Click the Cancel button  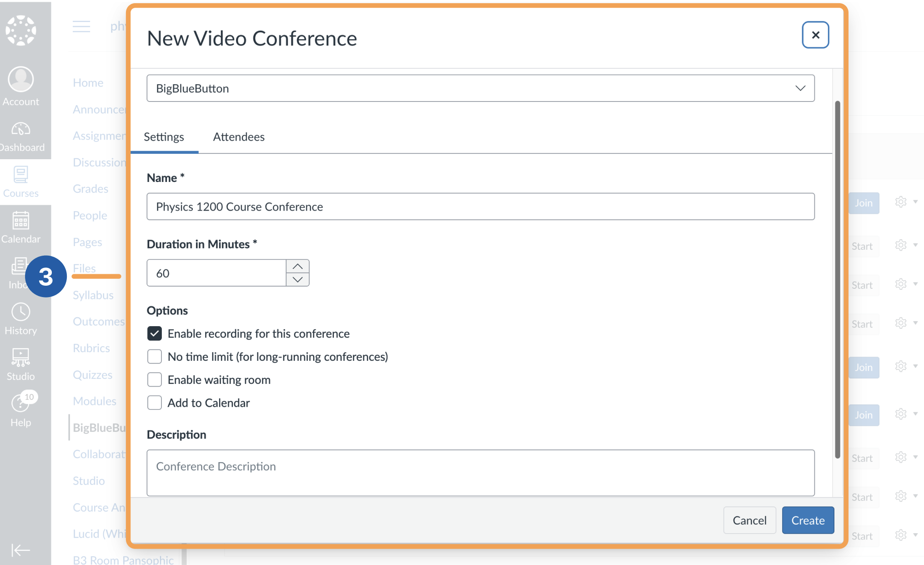click(x=749, y=520)
